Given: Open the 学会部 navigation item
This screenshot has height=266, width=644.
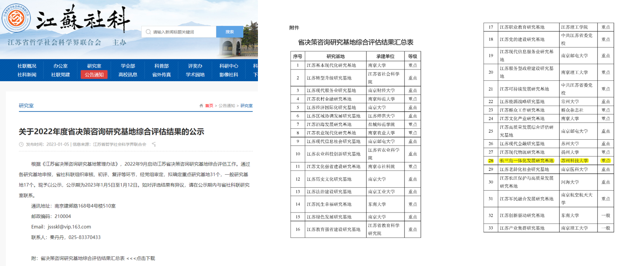Looking at the screenshot, I should click(128, 66).
